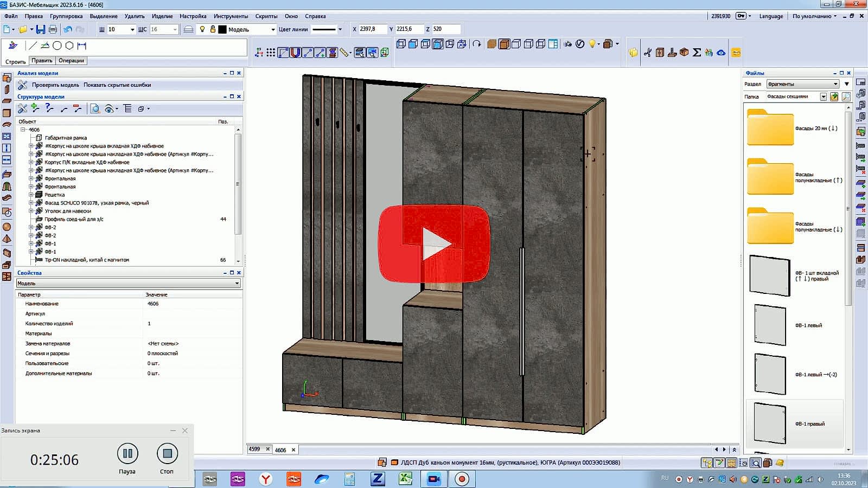Toggle the spring snap mode button
This screenshot has height=488, width=868.
coord(332,53)
